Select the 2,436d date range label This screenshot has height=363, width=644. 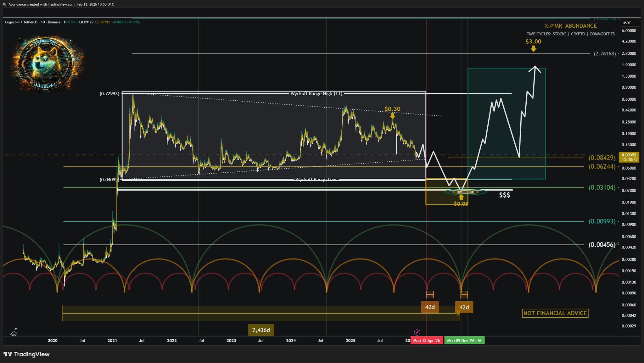(261, 330)
